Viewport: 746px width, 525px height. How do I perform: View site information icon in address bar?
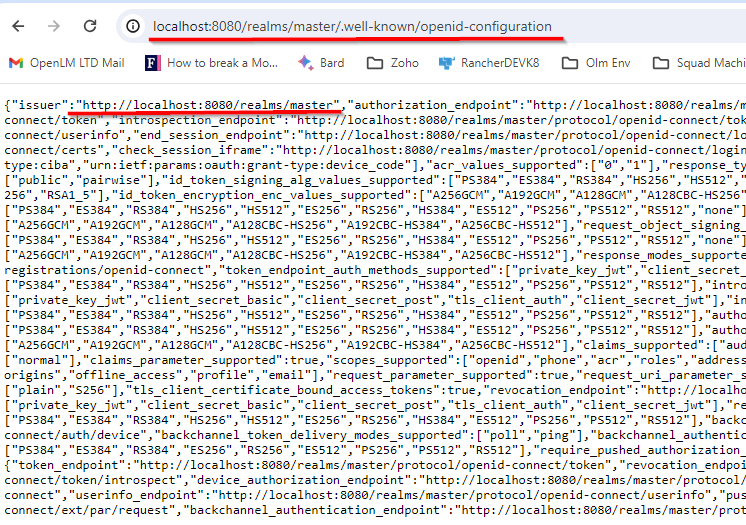click(132, 26)
